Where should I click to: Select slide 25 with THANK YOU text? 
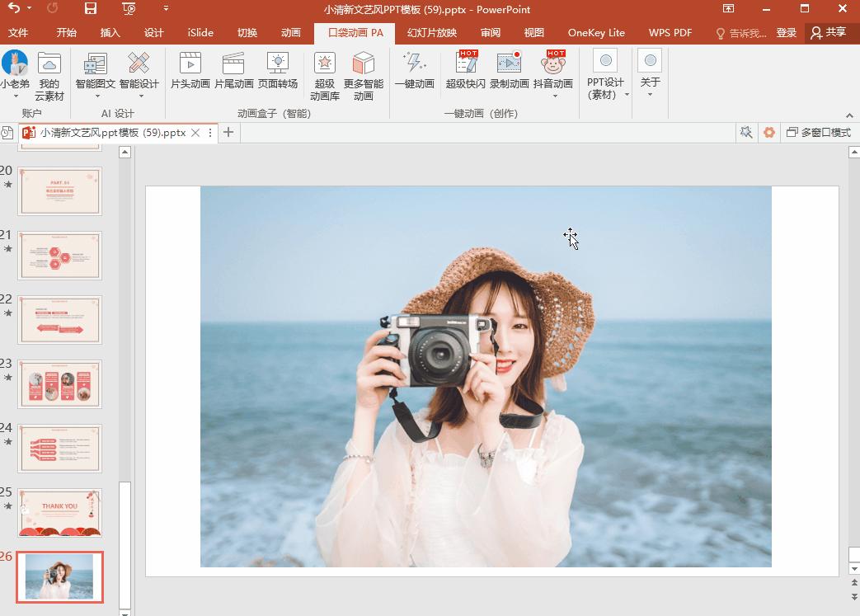[x=59, y=512]
